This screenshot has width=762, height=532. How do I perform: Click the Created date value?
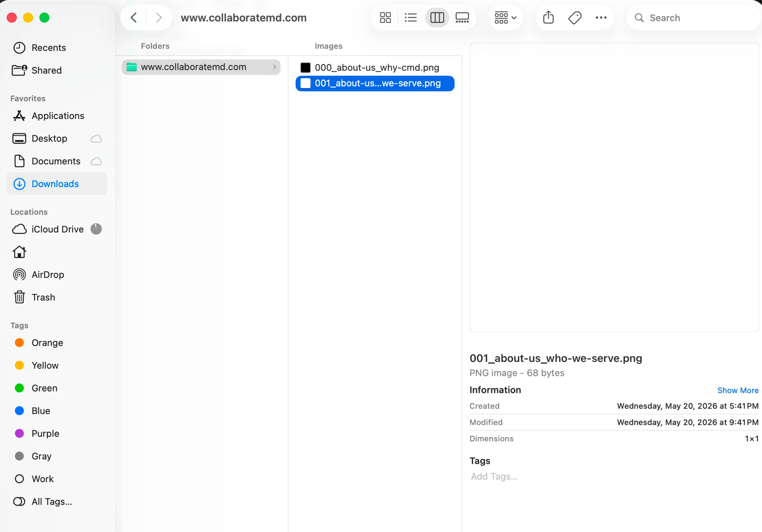[688, 406]
